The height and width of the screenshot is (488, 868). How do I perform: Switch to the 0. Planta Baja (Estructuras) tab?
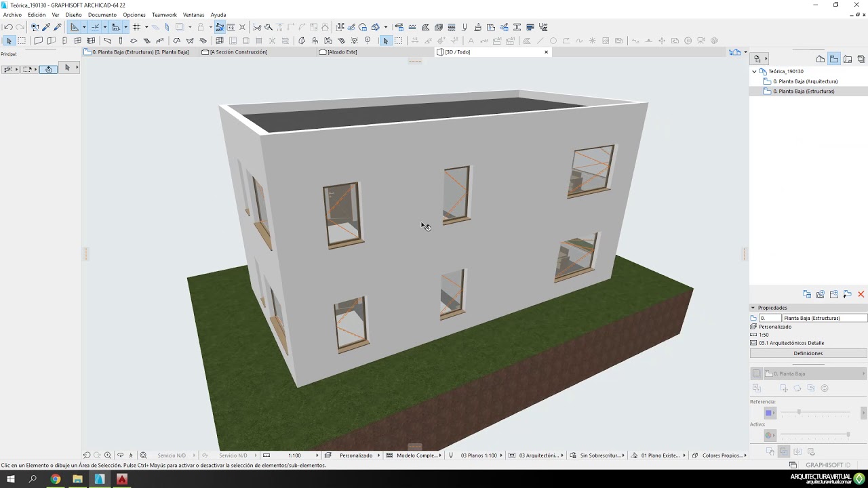point(141,52)
